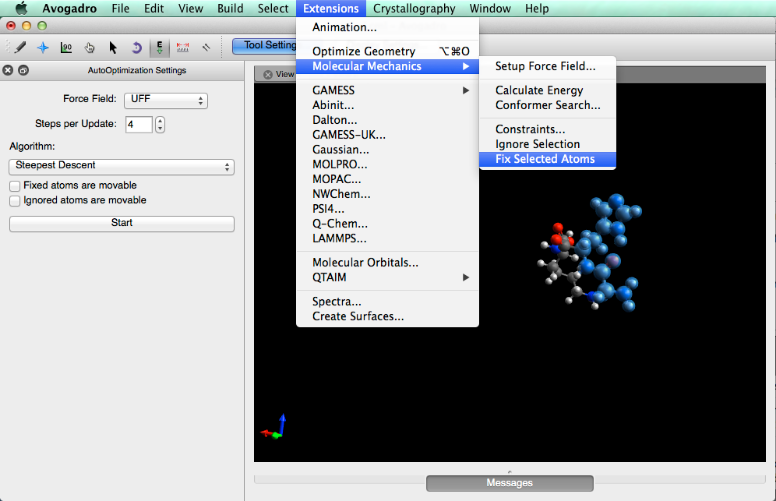The height and width of the screenshot is (501, 776).
Task: Open the Build menu
Action: pyautogui.click(x=230, y=8)
